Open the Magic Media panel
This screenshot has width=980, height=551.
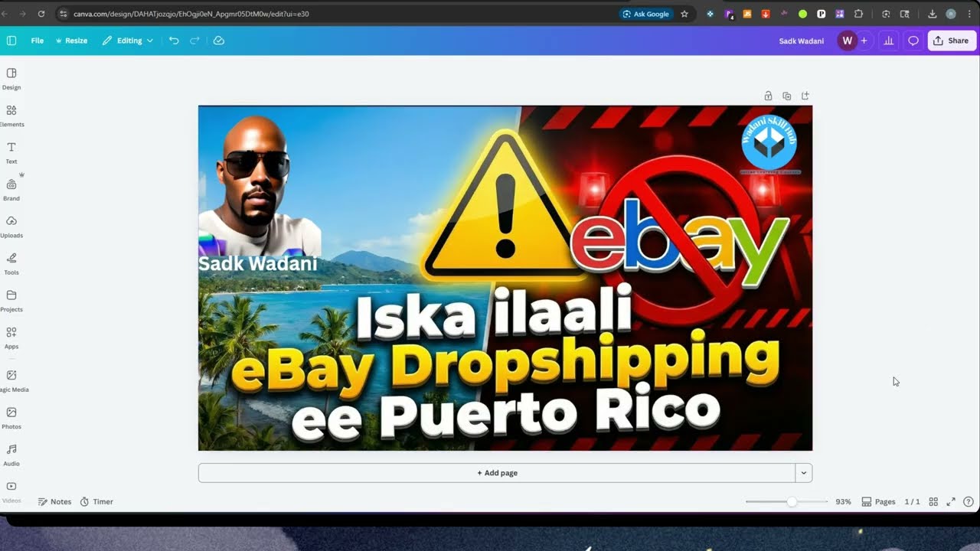(x=11, y=381)
